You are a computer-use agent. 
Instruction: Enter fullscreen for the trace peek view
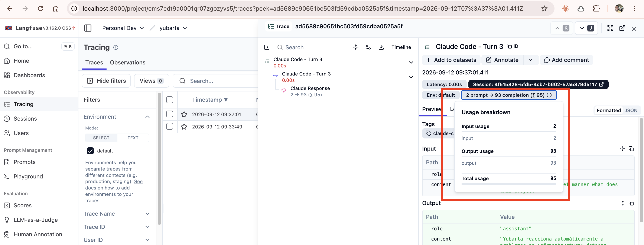(x=610, y=28)
